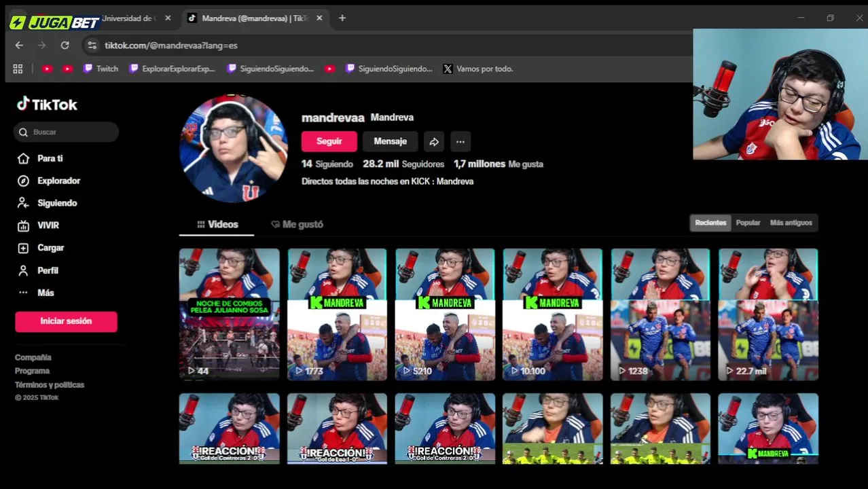Click the 28.2 mil Seguidores count
The image size is (868, 489).
403,164
